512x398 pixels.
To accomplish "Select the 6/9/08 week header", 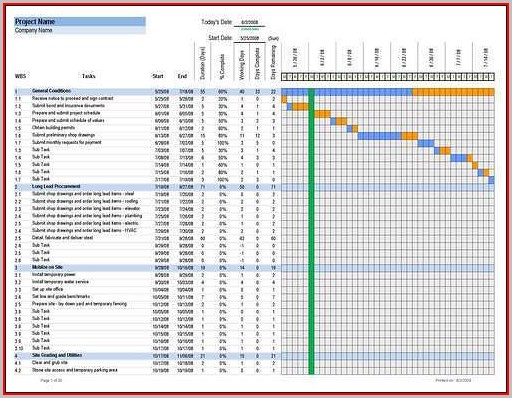I will [x=349, y=57].
